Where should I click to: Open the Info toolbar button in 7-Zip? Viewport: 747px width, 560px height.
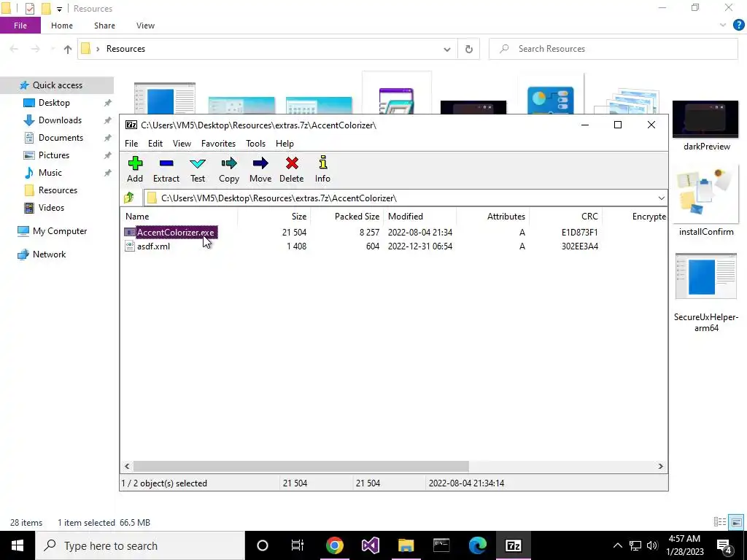pyautogui.click(x=322, y=169)
